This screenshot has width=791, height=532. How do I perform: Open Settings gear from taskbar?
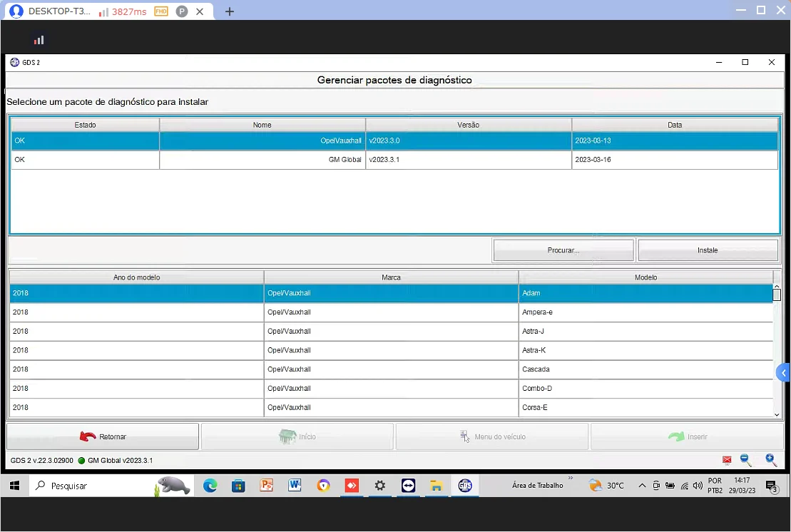[380, 486]
